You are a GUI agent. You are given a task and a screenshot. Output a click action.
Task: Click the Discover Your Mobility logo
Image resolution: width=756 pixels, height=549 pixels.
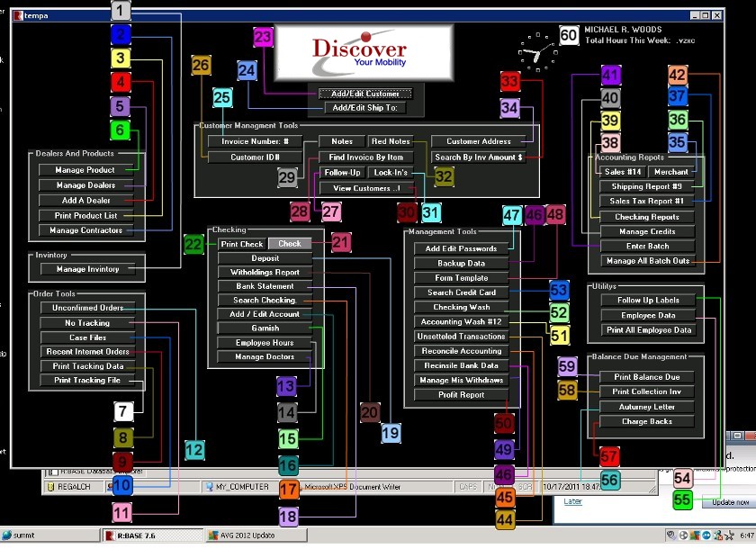tap(364, 52)
